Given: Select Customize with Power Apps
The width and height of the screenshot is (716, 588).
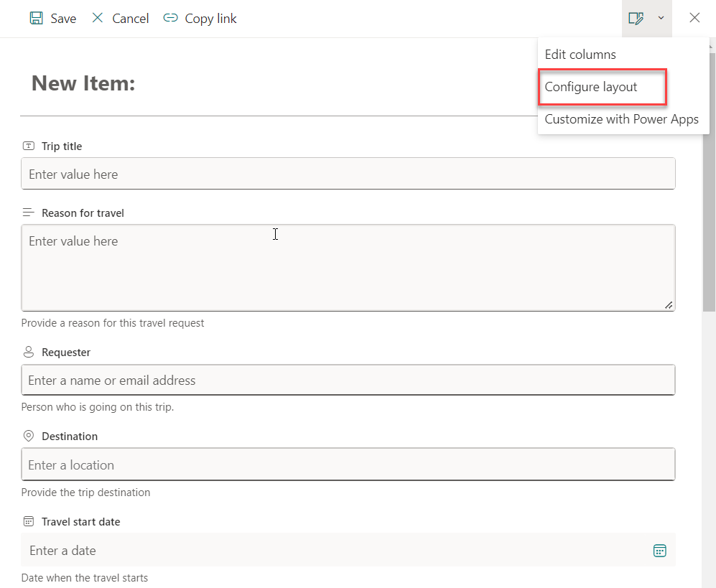Looking at the screenshot, I should tap(621, 119).
